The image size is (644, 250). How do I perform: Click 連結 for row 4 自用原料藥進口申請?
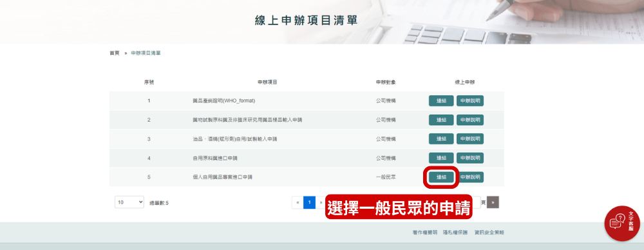[441, 158]
